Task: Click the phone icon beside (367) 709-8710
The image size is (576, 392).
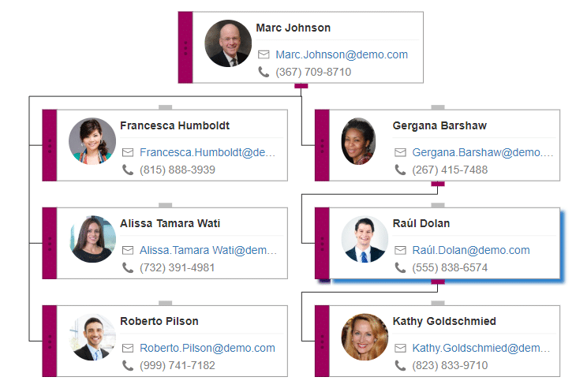Action: coord(264,72)
